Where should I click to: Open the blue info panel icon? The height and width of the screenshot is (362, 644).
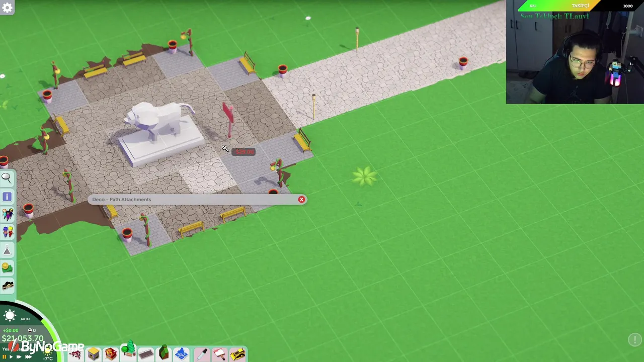tap(7, 197)
